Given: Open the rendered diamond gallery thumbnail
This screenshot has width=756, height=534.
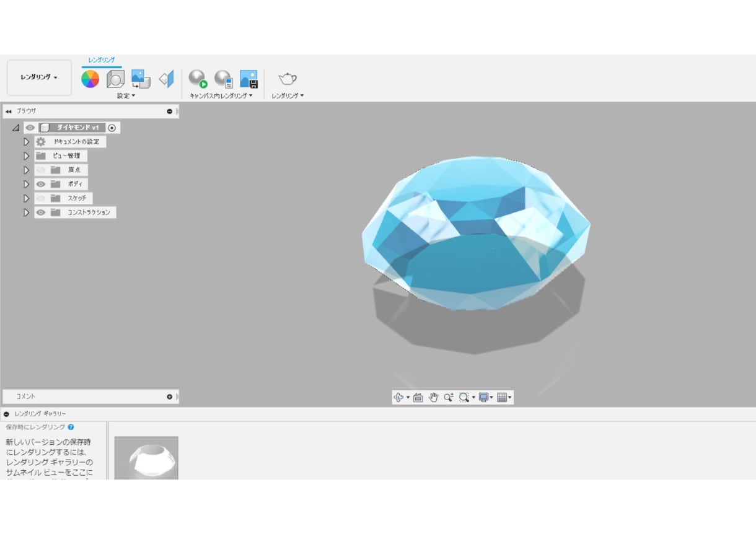Looking at the screenshot, I should coord(146,458).
